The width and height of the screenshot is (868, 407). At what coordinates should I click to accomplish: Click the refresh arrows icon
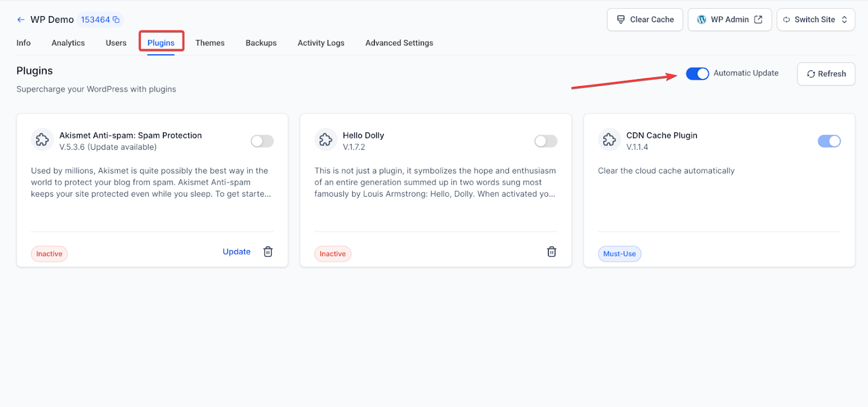point(811,74)
